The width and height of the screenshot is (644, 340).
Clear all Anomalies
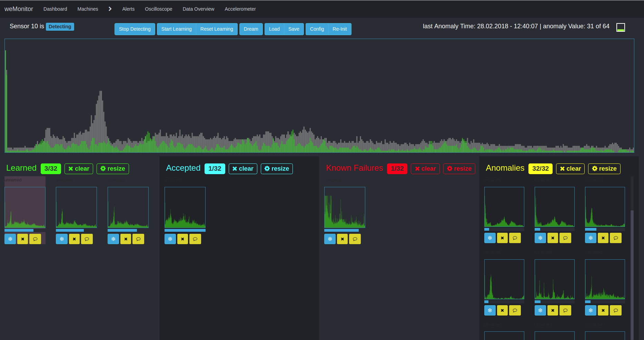pyautogui.click(x=570, y=169)
